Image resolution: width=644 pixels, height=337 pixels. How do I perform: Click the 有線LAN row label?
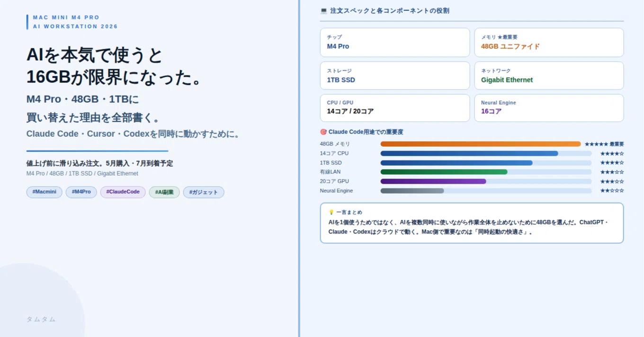click(330, 172)
